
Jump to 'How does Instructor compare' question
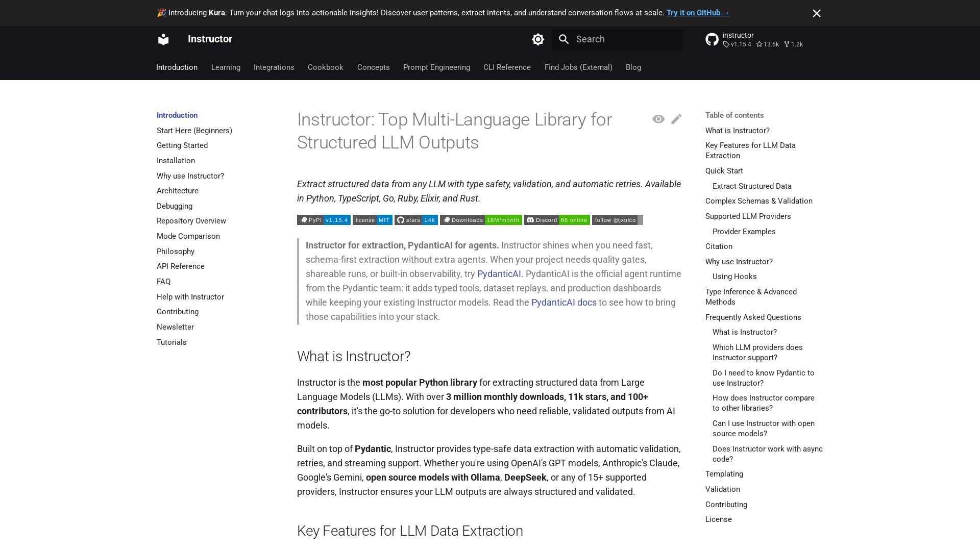pos(764,403)
